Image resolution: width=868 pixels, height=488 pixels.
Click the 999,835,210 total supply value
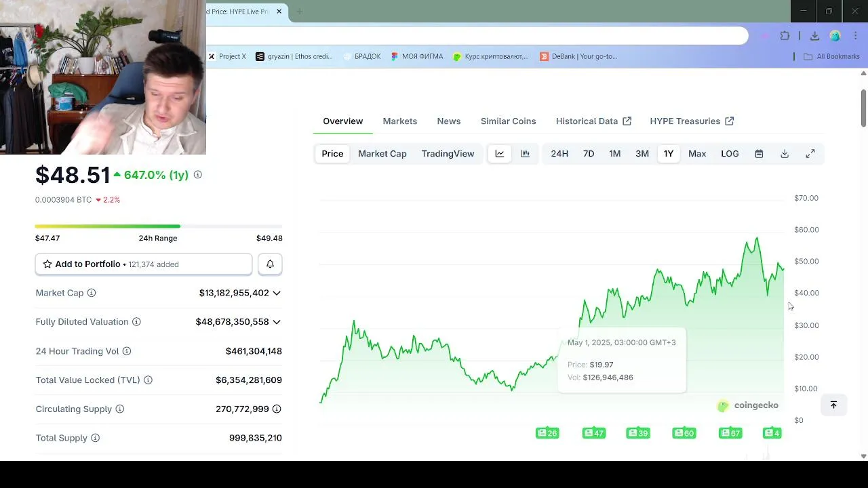coord(256,438)
